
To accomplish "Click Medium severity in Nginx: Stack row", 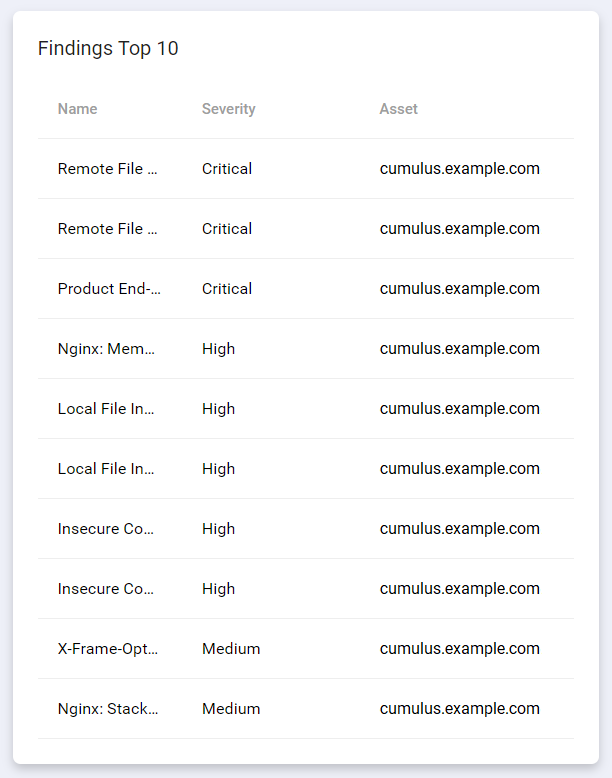I will click(231, 709).
